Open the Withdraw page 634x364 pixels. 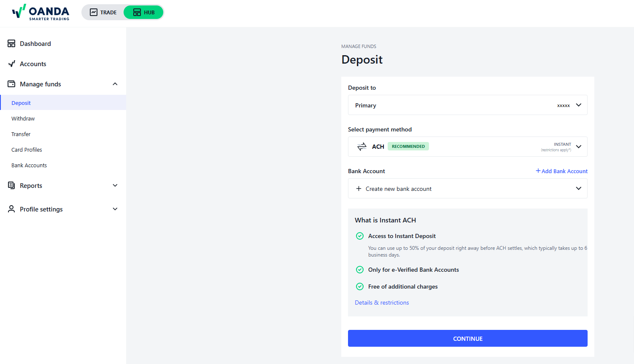pos(23,118)
